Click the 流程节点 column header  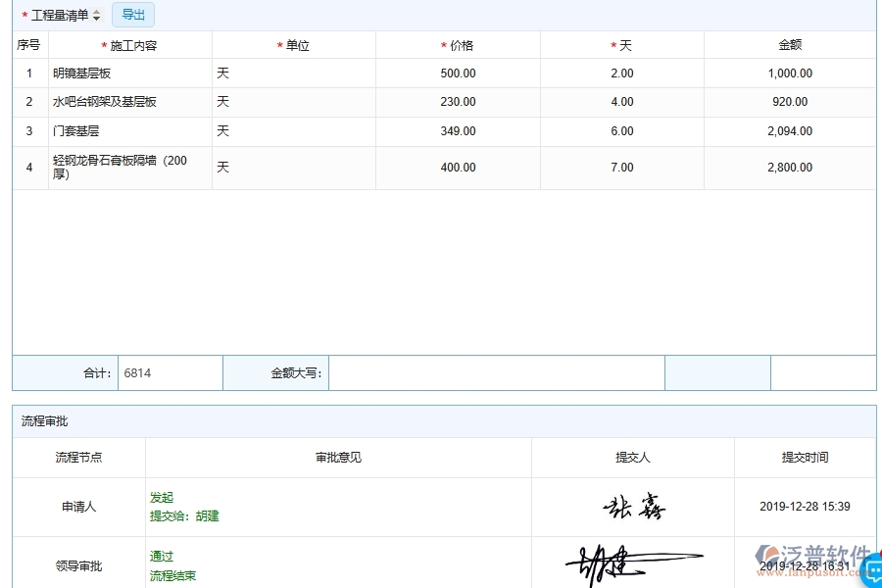[78, 458]
